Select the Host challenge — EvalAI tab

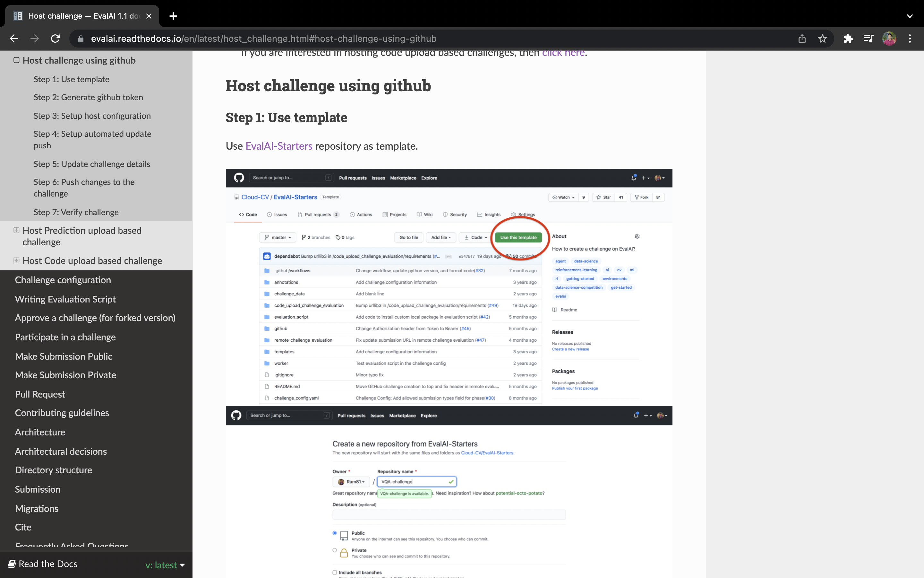click(x=82, y=16)
